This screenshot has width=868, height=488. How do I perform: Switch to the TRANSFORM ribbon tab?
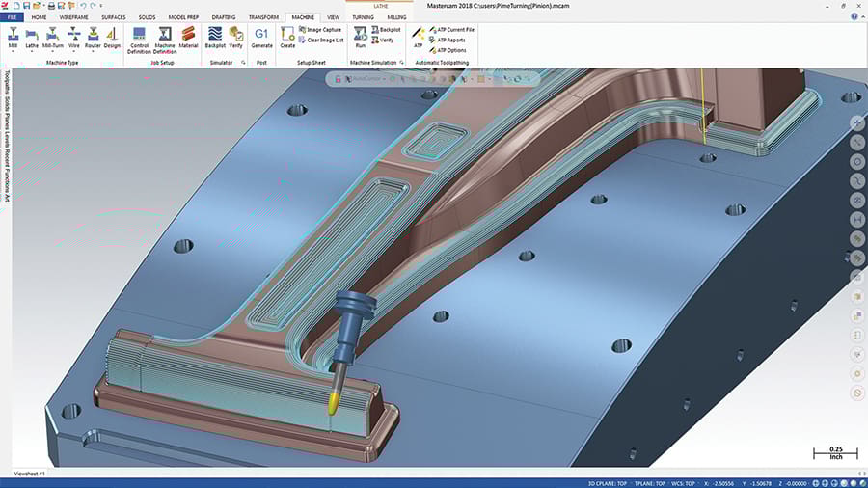pyautogui.click(x=263, y=17)
